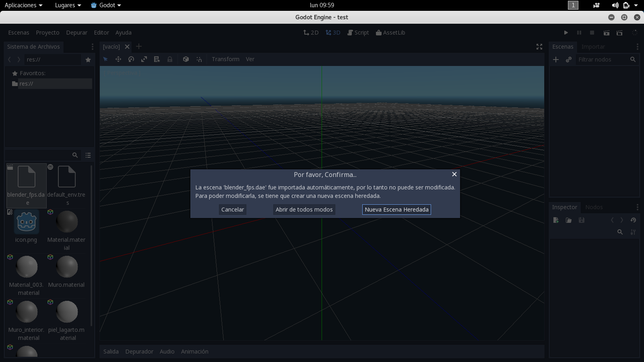Save resource icon in Inspector
Image resolution: width=644 pixels, height=362 pixels.
pos(582,220)
